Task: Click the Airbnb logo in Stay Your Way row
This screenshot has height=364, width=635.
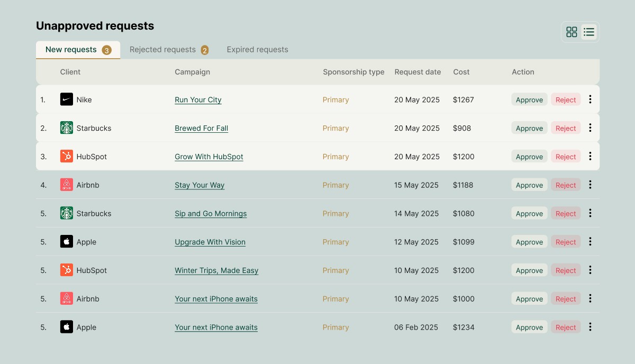Action: coord(66,185)
